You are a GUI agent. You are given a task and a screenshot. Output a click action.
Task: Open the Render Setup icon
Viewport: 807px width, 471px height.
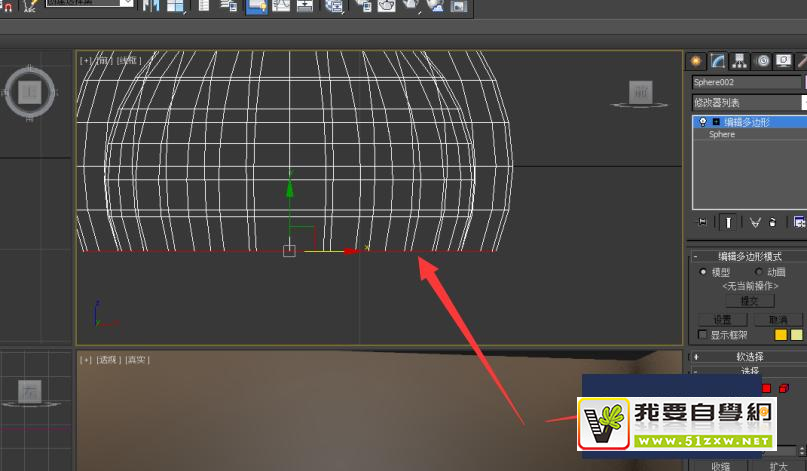[364, 6]
